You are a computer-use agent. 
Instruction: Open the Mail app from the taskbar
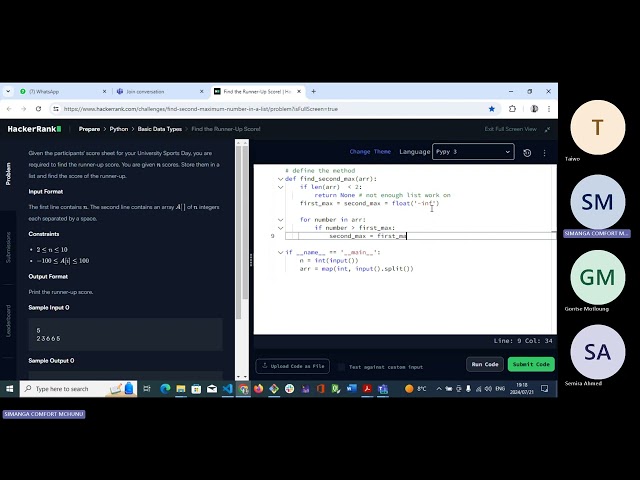click(x=212, y=389)
